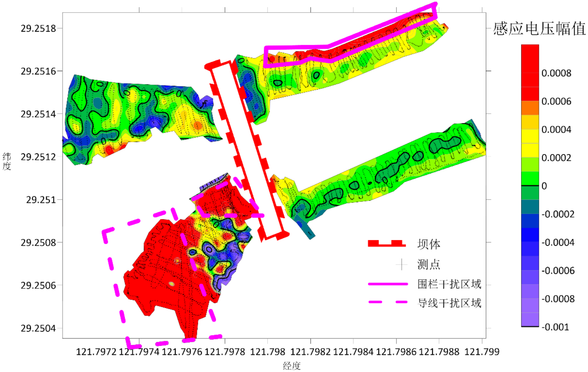Viewport: 588px width, 372px height.
Task: Select the 导线干扰区域 legend text
Action: point(449,303)
